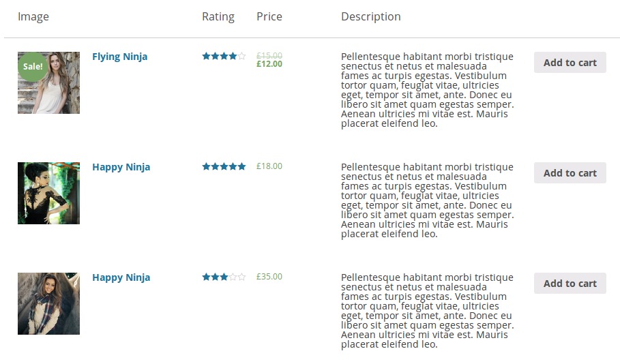The image size is (620, 364).
Task: Click the £12.00 sale price
Action: point(269,64)
